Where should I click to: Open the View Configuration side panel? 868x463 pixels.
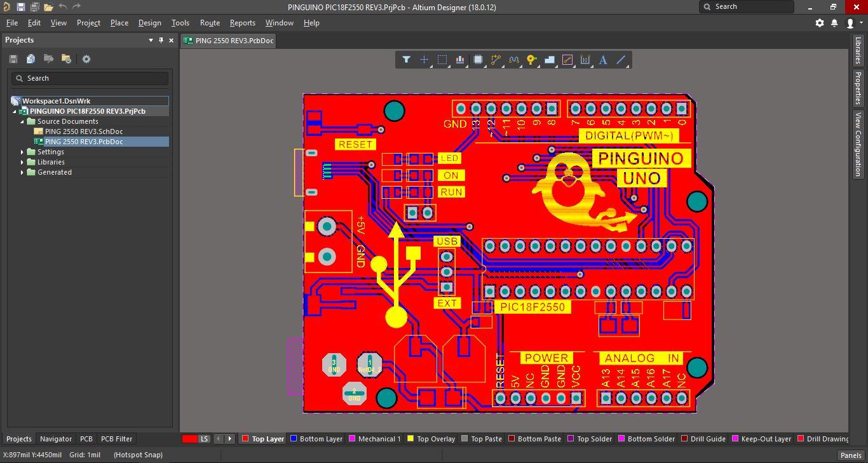(858, 144)
